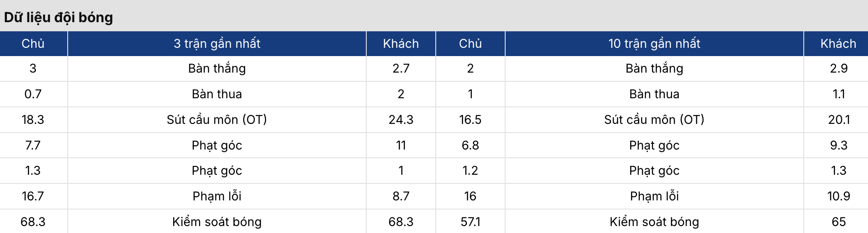Image resolution: width=868 pixels, height=233 pixels.
Task: Select "Phạm lỗi" in the 10-match table
Action: pos(654,196)
